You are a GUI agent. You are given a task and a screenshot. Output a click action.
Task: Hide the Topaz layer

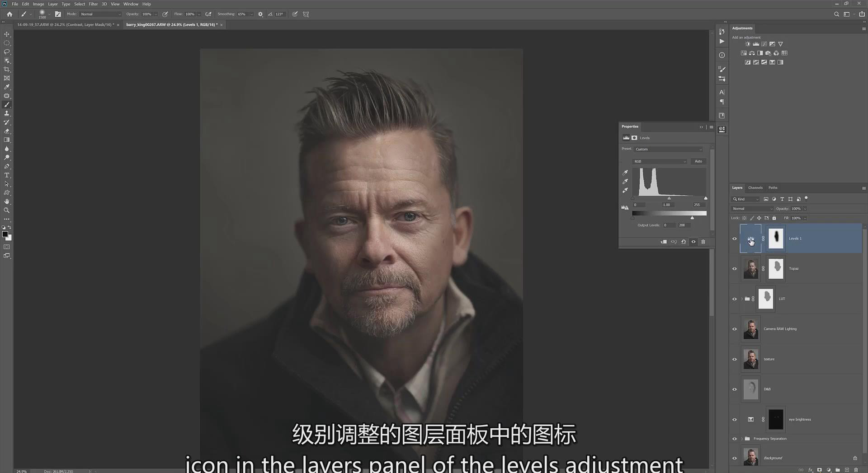pyautogui.click(x=735, y=268)
